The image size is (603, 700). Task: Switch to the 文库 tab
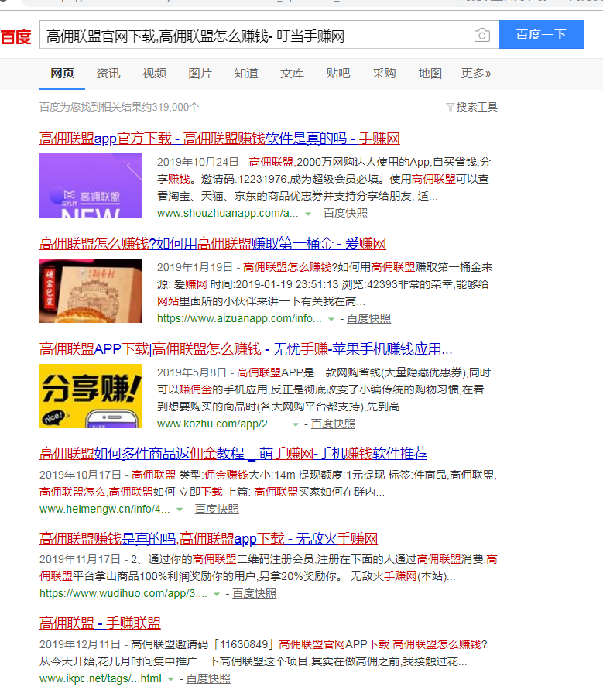(x=292, y=74)
